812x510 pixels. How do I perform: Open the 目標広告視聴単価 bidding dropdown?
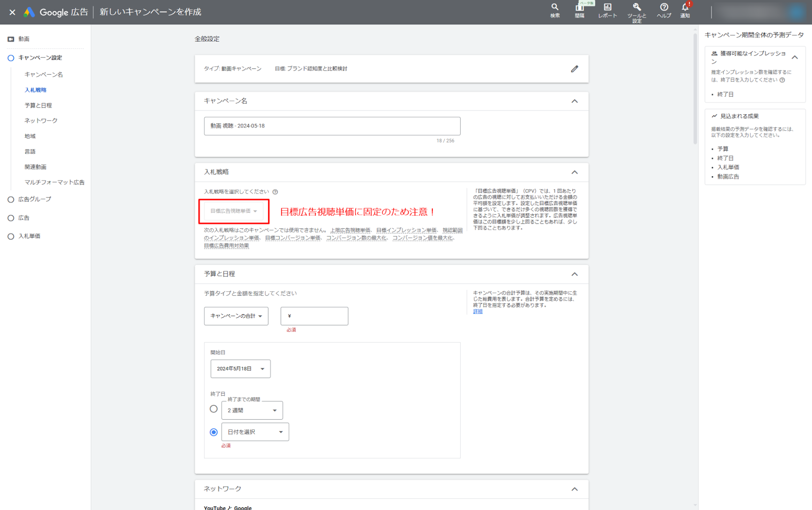(234, 211)
